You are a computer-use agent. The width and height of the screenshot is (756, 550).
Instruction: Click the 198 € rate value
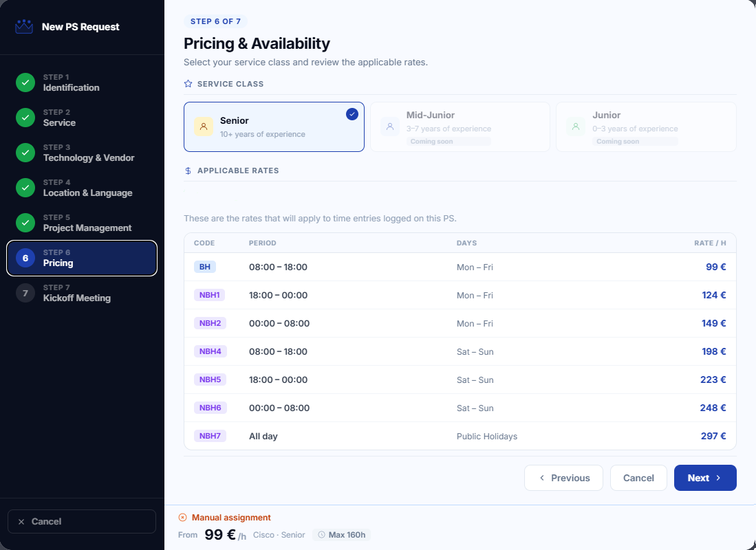pos(714,351)
